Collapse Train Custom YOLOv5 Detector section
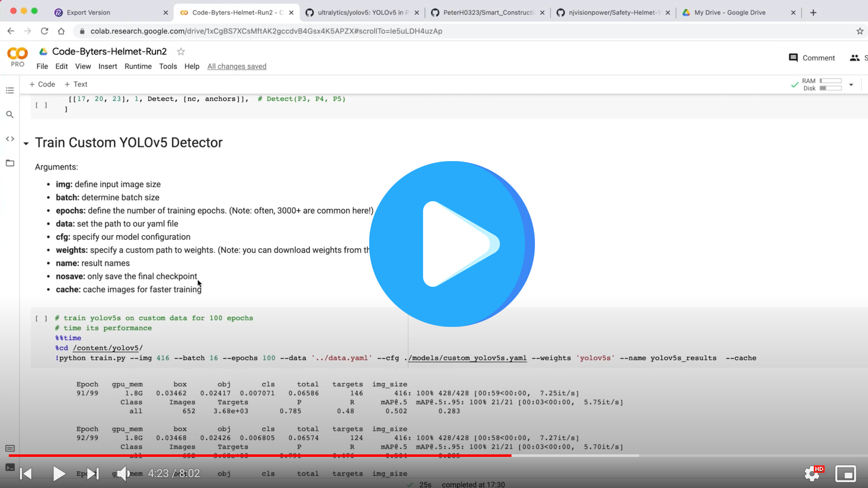 tap(26, 143)
